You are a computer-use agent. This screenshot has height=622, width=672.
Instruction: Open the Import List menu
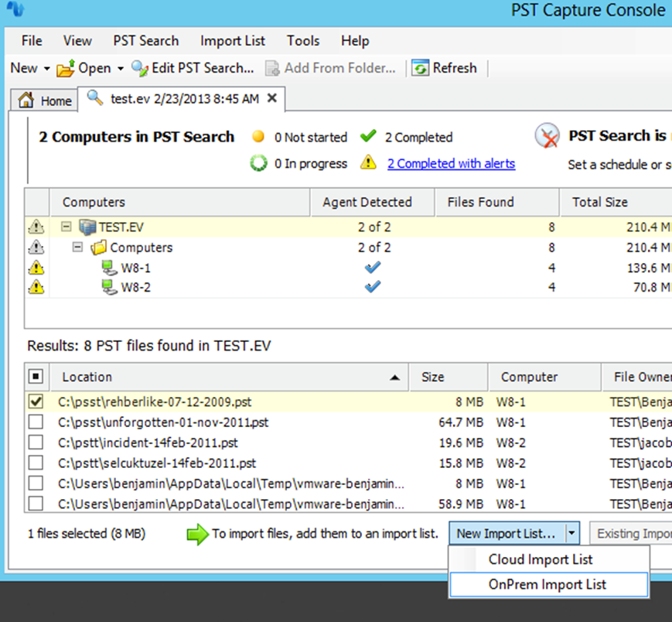(x=233, y=41)
